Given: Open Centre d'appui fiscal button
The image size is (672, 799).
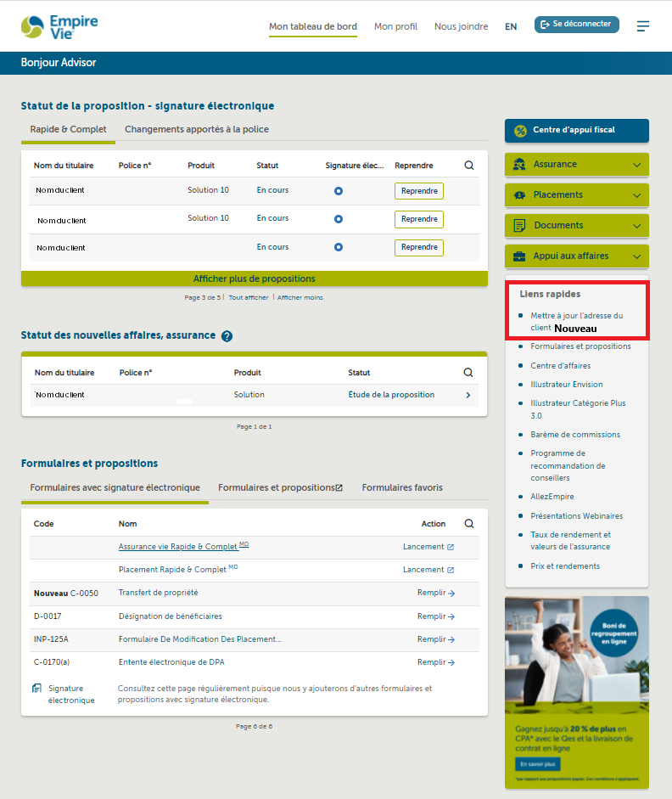Looking at the screenshot, I should point(577,131).
